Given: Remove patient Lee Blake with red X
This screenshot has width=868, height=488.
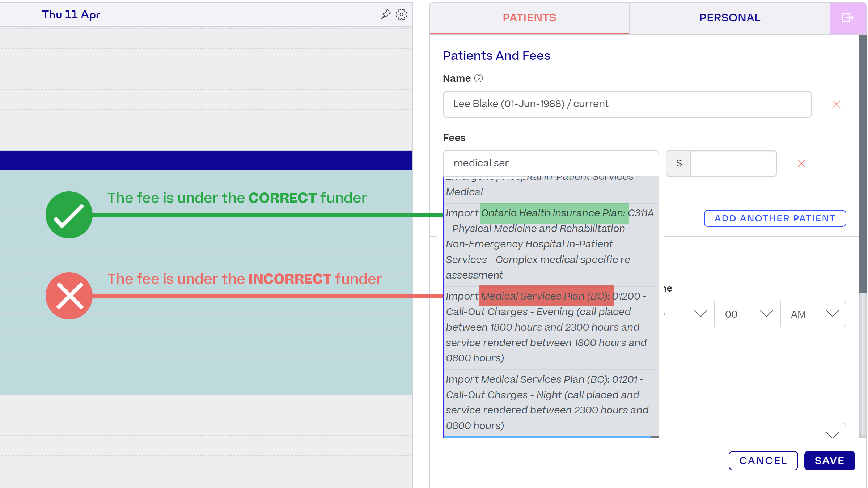Looking at the screenshot, I should tap(836, 104).
